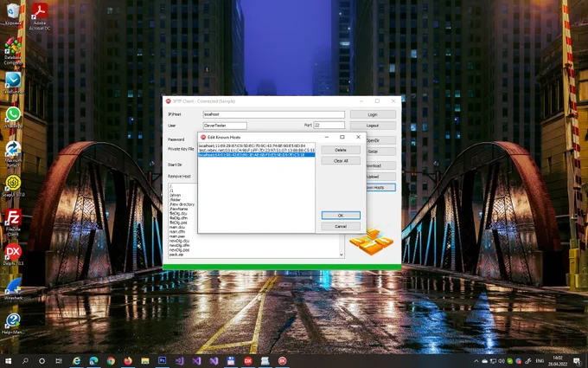Select the test.rebex.net known host entry
The height and width of the screenshot is (368, 588).
coord(257,150)
